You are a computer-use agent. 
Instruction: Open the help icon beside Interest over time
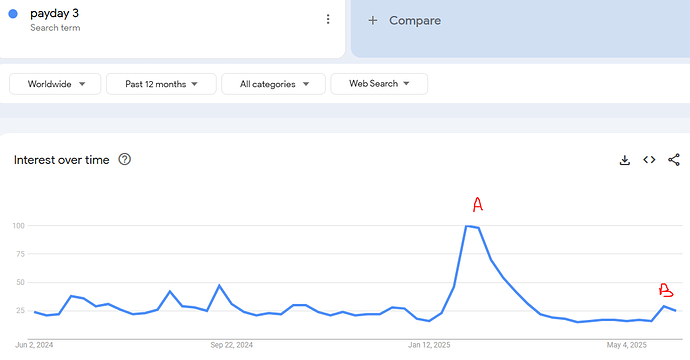coord(125,159)
